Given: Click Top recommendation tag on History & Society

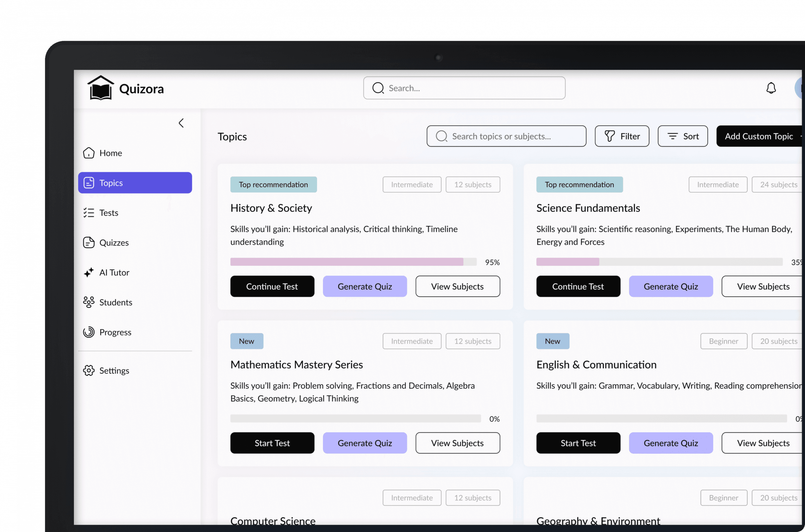Looking at the screenshot, I should 274,185.
